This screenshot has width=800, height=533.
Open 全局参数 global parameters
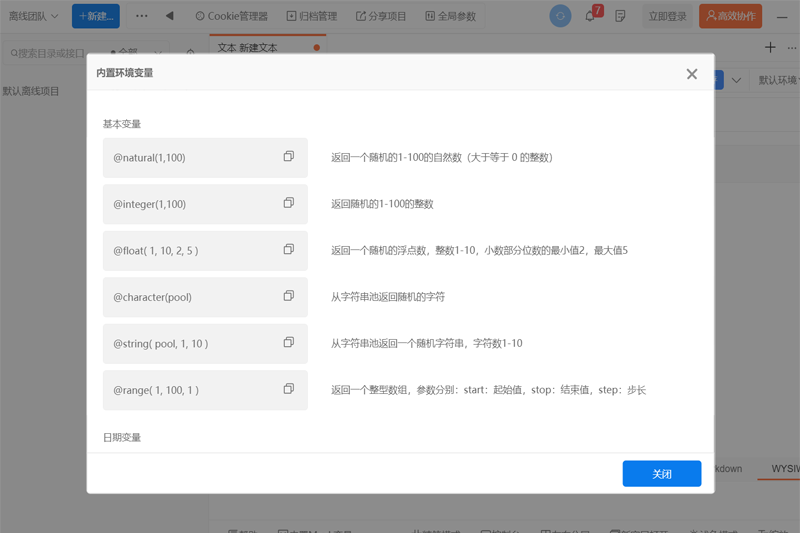point(451,16)
